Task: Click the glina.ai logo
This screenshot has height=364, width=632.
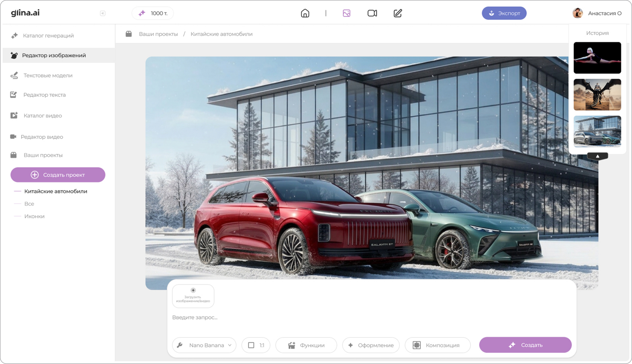Action: (x=25, y=13)
